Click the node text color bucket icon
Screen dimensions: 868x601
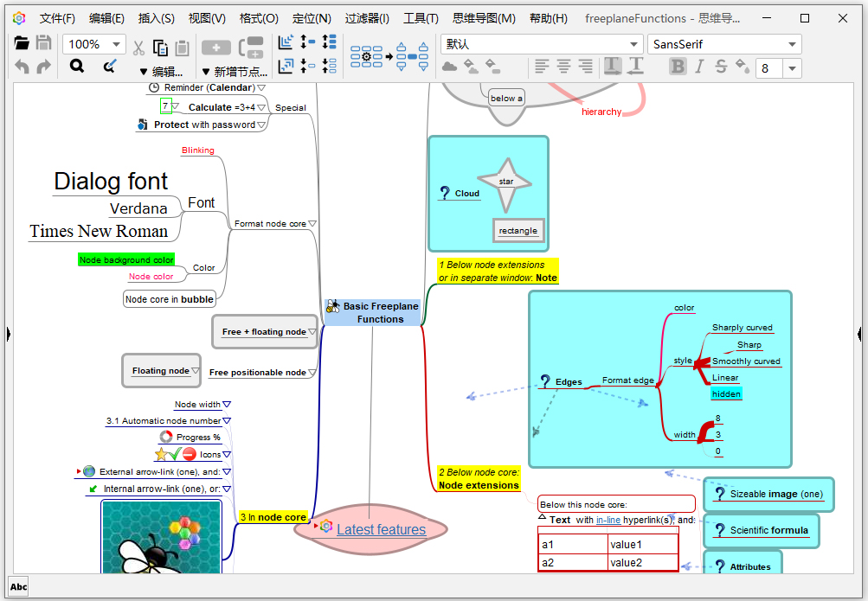click(x=742, y=66)
